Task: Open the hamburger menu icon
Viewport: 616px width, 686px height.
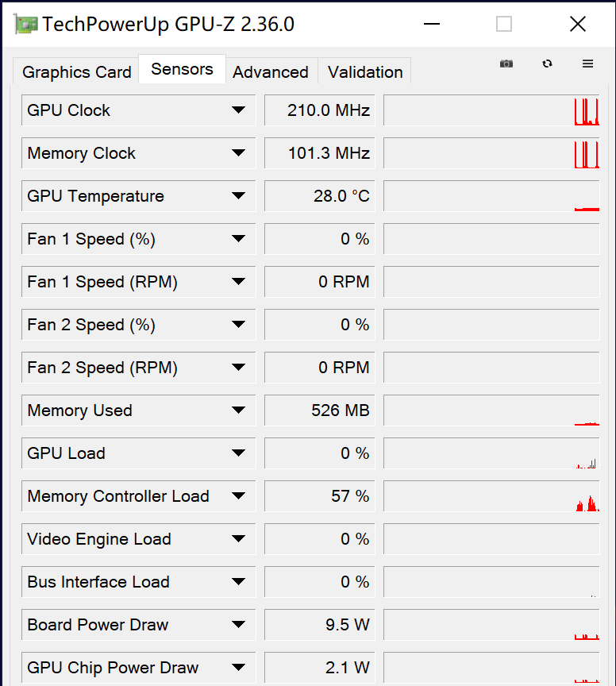Action: pos(588,64)
